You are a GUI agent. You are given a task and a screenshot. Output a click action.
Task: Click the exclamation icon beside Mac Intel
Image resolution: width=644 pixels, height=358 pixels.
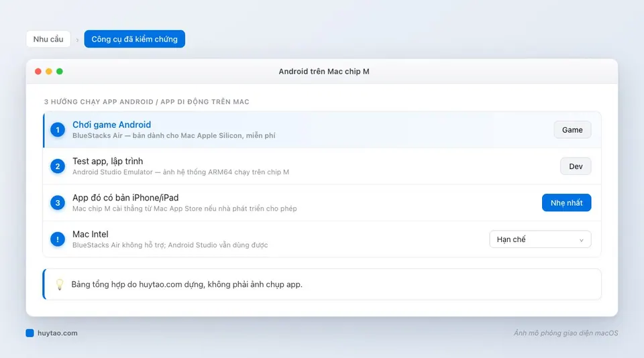58,239
